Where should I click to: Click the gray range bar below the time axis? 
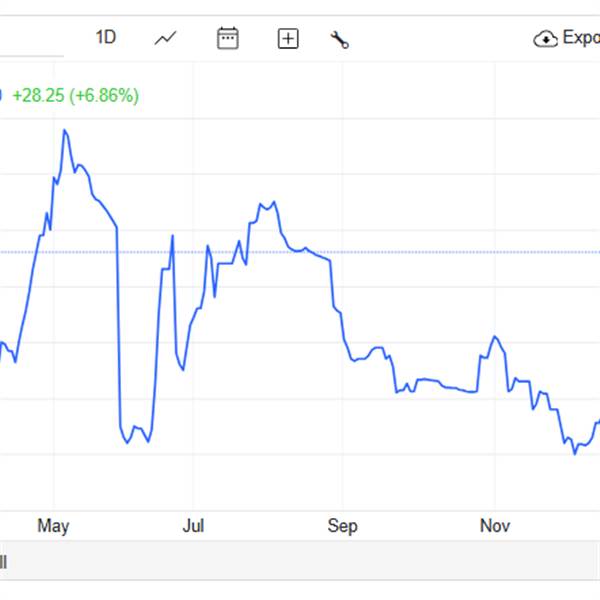pos(300,562)
